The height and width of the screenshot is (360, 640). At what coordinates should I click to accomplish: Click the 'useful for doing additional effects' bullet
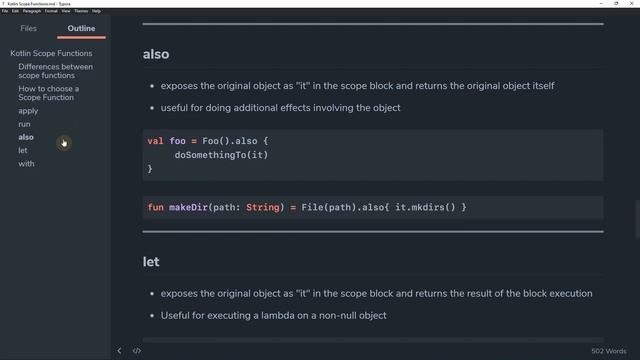click(280, 108)
